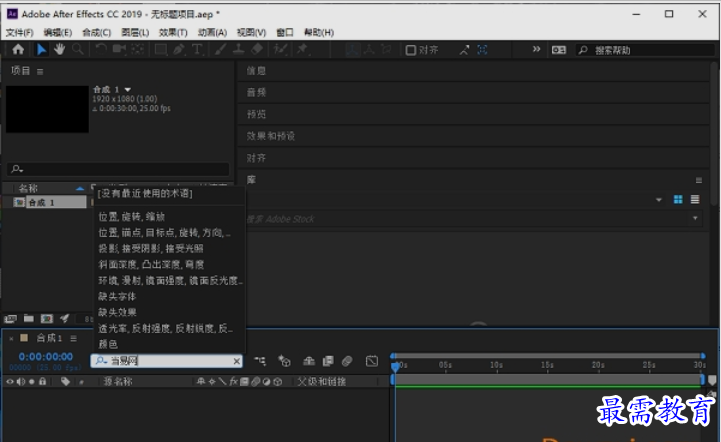Open the project search filter dropdown
This screenshot has width=721, height=442.
tap(17, 169)
